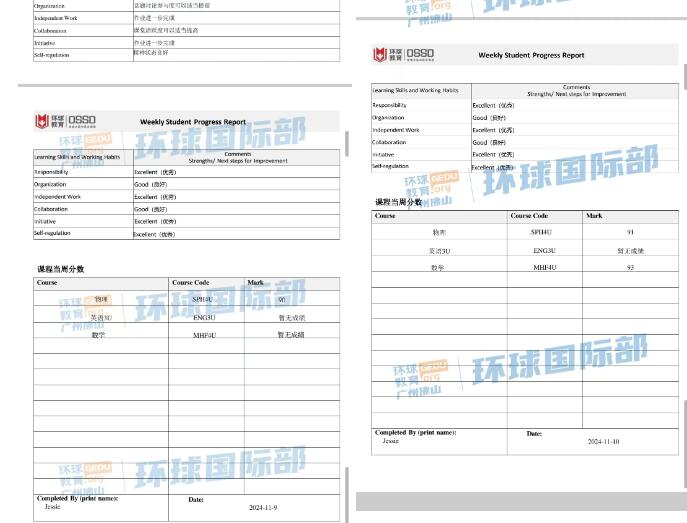Viewport: 687px width, 523px height.
Task: Select "SPH4U" in the row with mark 91
Action: [x=541, y=232]
